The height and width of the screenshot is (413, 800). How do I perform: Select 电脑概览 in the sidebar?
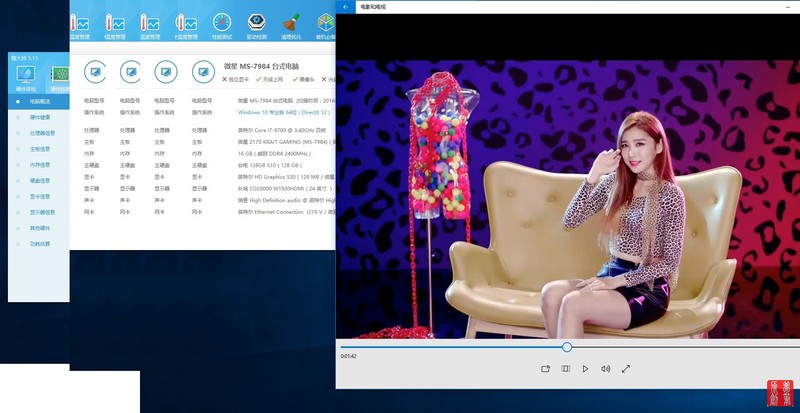39,102
